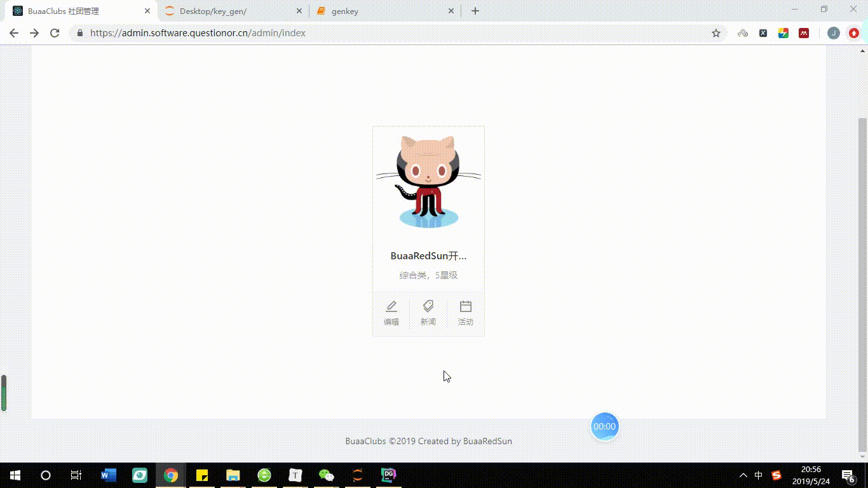Viewport: 868px width, 488px height.
Task: Open the white T app on the taskbar
Action: [295, 475]
